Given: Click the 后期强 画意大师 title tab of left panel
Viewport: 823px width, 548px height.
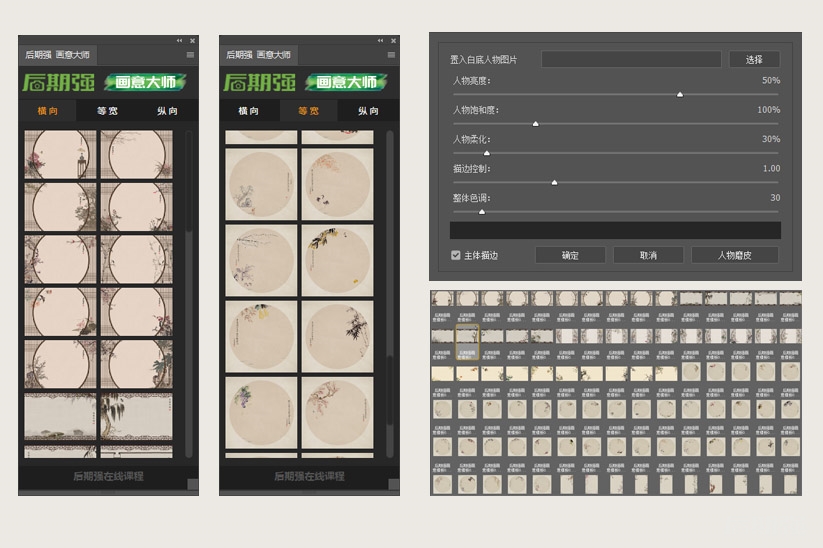Looking at the screenshot, I should (x=58, y=55).
